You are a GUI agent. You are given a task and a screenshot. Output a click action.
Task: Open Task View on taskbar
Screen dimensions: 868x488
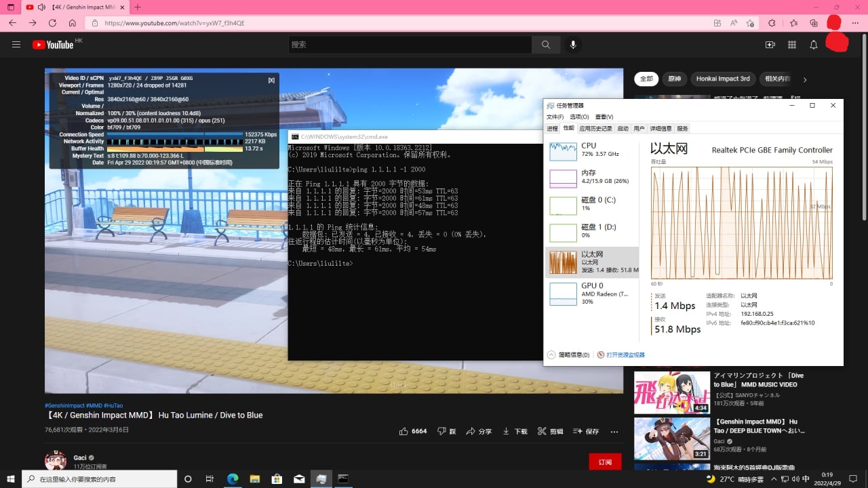(210, 479)
